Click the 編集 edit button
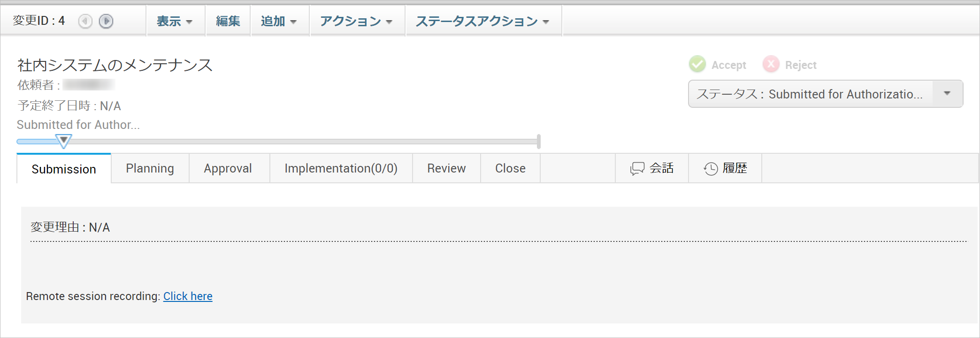Image resolution: width=980 pixels, height=338 pixels. tap(228, 21)
